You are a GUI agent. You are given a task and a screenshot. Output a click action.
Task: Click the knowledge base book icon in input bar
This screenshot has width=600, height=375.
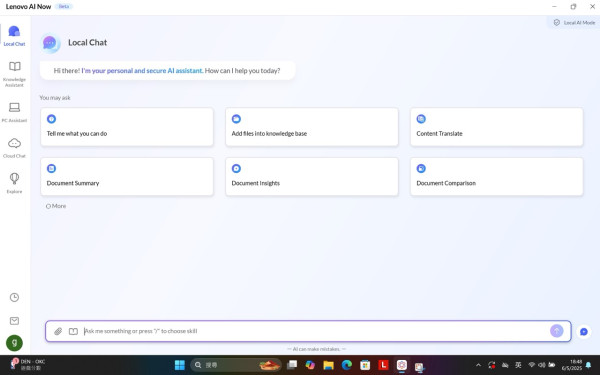pos(73,331)
